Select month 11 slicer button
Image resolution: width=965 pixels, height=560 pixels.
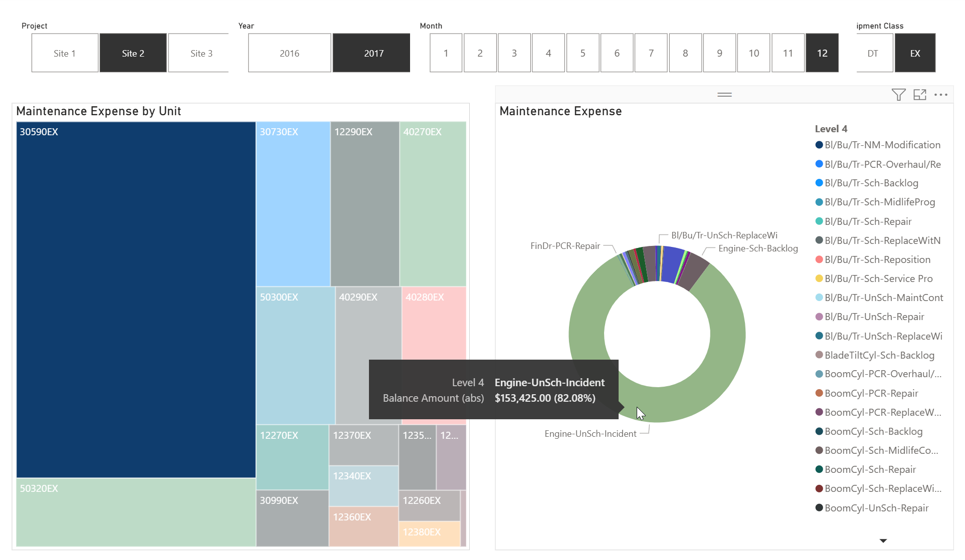[788, 53]
